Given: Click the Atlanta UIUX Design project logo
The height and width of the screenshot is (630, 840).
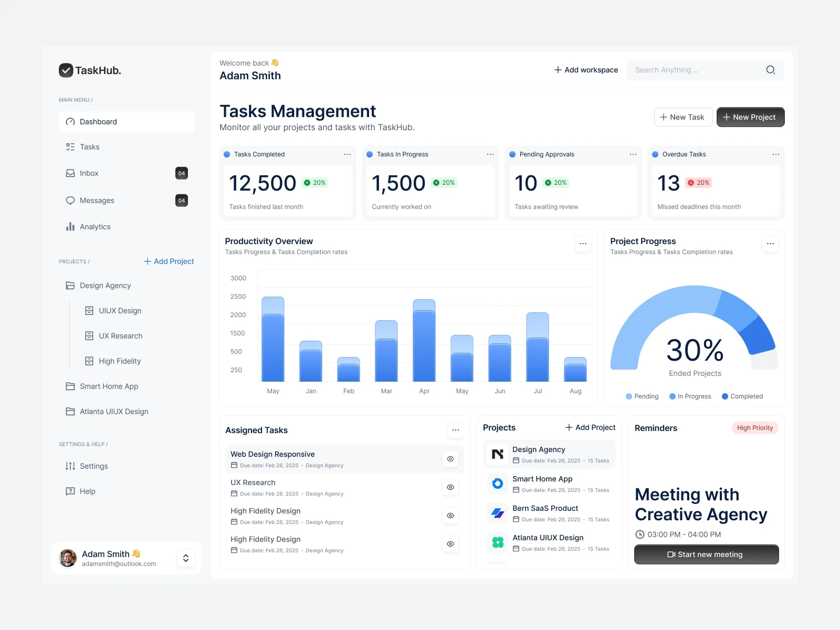Looking at the screenshot, I should [x=498, y=542].
